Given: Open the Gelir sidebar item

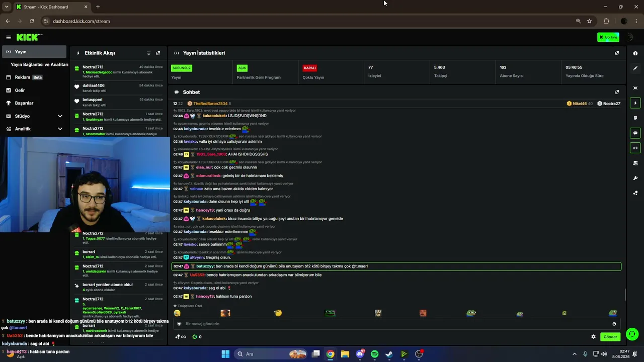Looking at the screenshot, I should pos(35,90).
